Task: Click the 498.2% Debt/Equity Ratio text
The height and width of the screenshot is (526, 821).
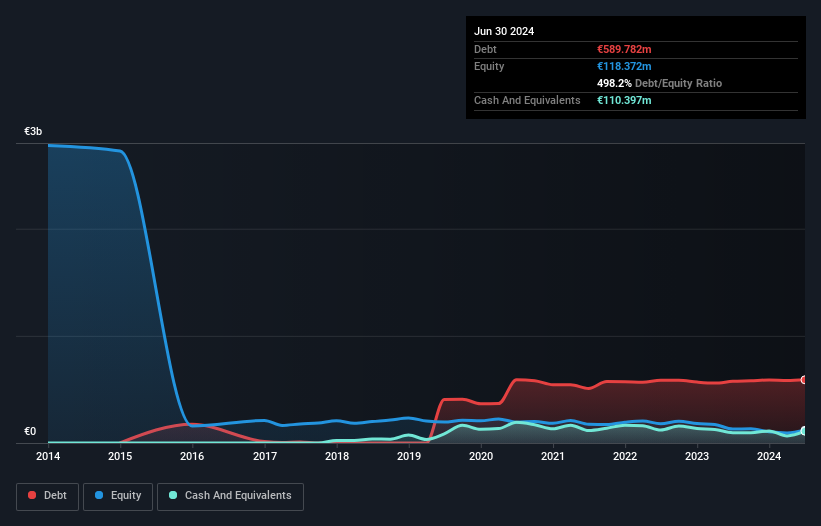Action: (x=659, y=83)
